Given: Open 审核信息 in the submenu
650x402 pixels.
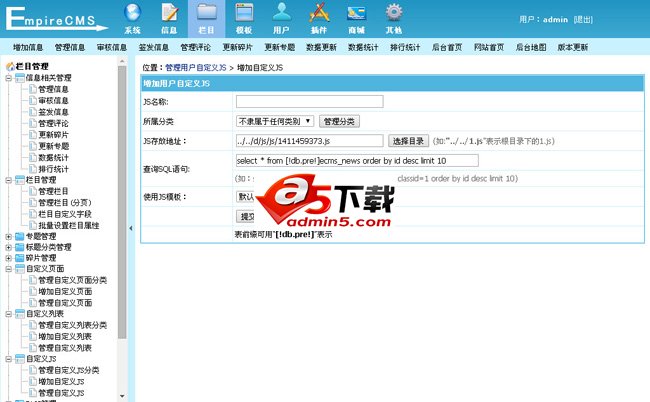Looking at the screenshot, I should [x=112, y=47].
